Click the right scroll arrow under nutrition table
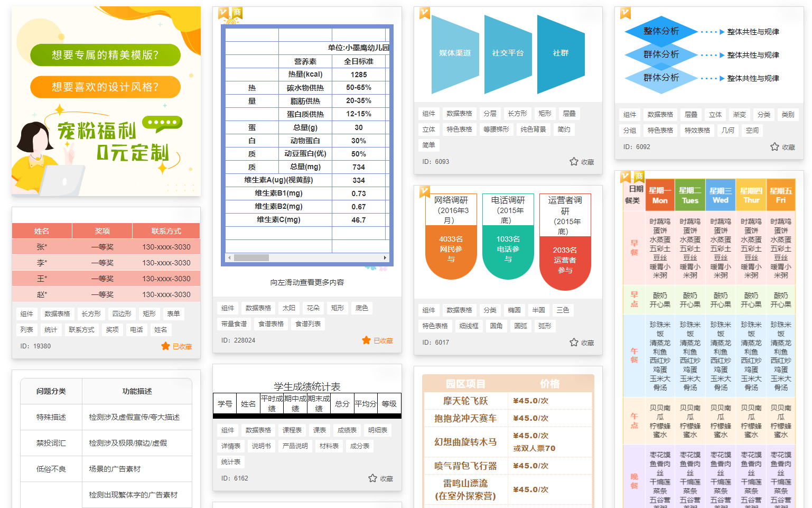The height and width of the screenshot is (508, 812). pyautogui.click(x=385, y=258)
